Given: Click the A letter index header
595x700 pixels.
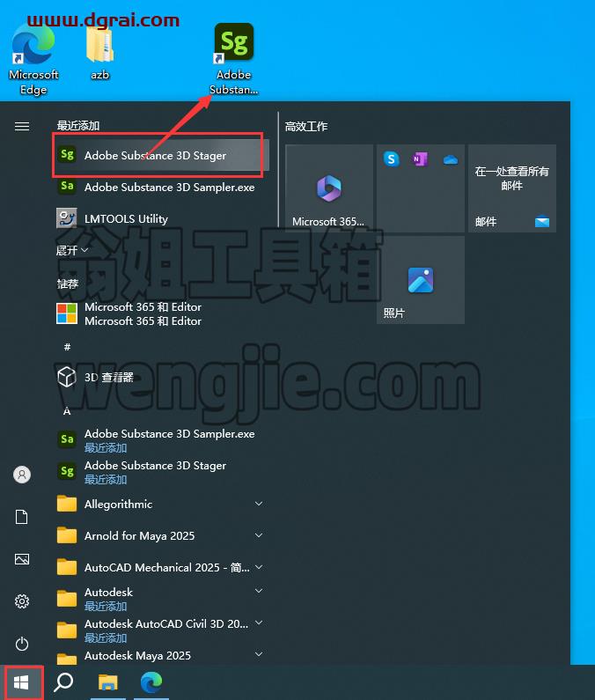Looking at the screenshot, I should coord(67,410).
